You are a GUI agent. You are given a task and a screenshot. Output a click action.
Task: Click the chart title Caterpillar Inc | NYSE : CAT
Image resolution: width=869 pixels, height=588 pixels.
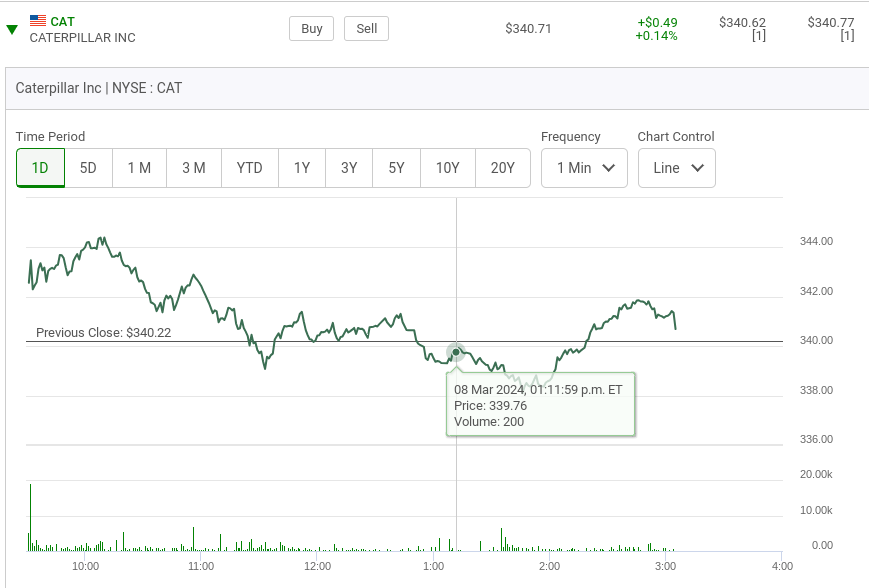tap(99, 88)
